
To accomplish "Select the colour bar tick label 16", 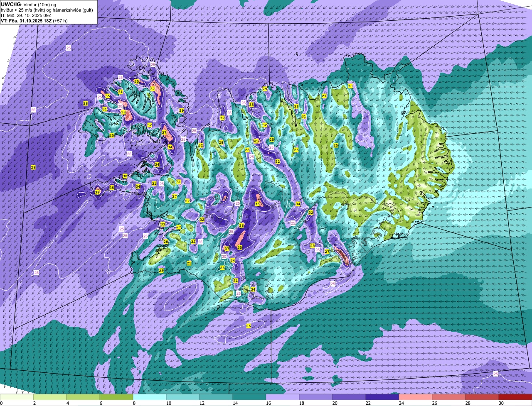I will click(x=268, y=403).
